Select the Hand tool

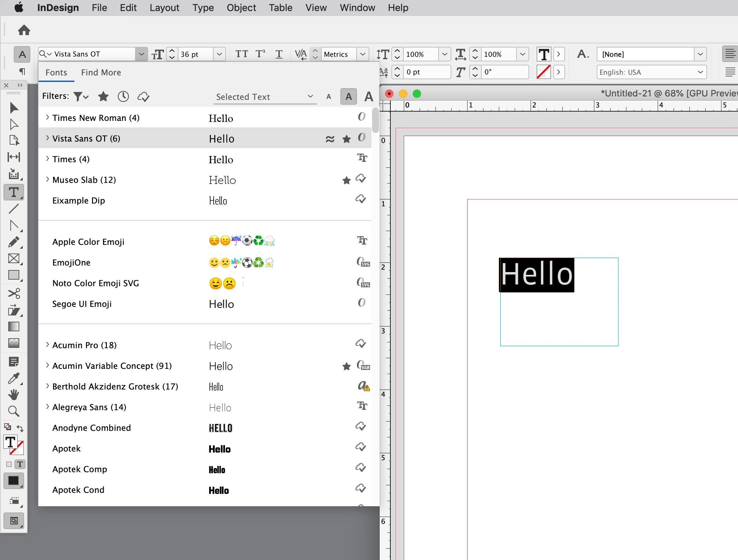click(14, 395)
